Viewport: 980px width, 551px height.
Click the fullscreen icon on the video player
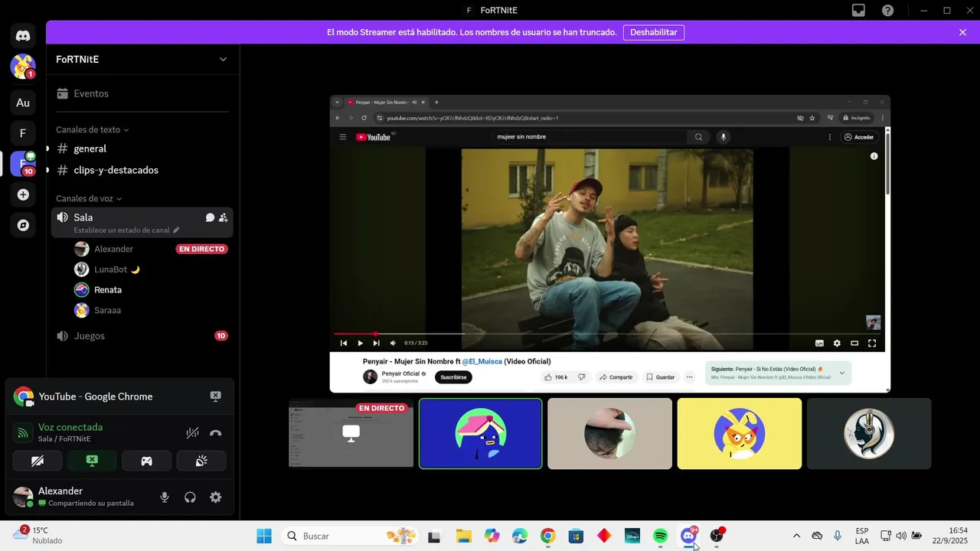(872, 343)
